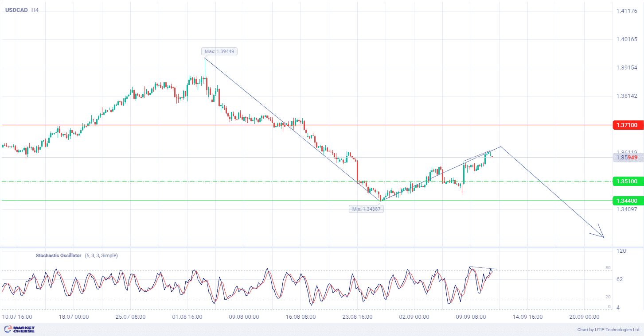Click the green 1.34400 price tag
The width and height of the screenshot is (644, 336).
point(627,201)
